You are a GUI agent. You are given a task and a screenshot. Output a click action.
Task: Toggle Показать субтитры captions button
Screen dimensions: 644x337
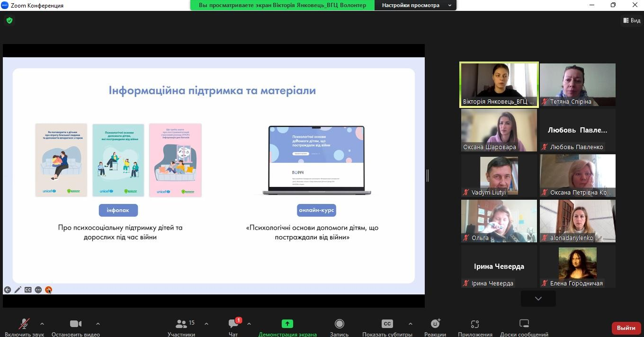[387, 328]
